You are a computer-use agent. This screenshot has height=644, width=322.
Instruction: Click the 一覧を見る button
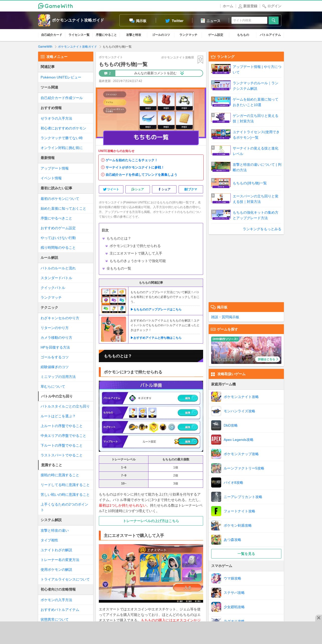point(246,554)
